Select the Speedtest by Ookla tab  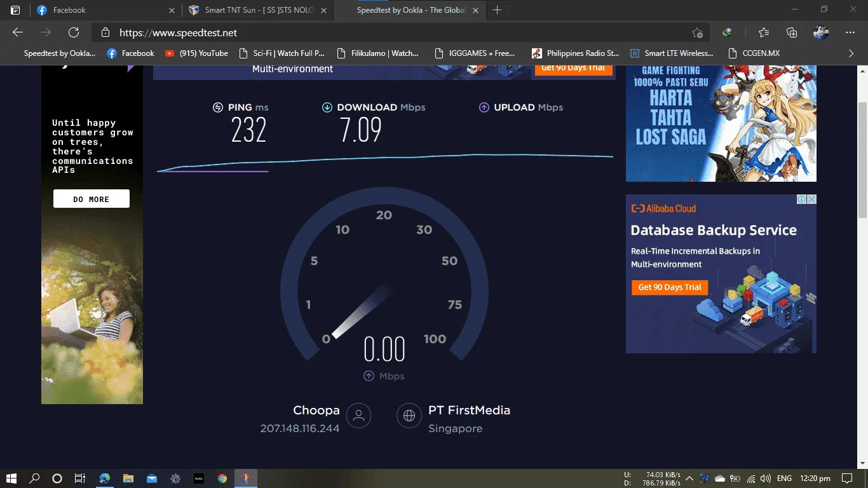coord(410,10)
